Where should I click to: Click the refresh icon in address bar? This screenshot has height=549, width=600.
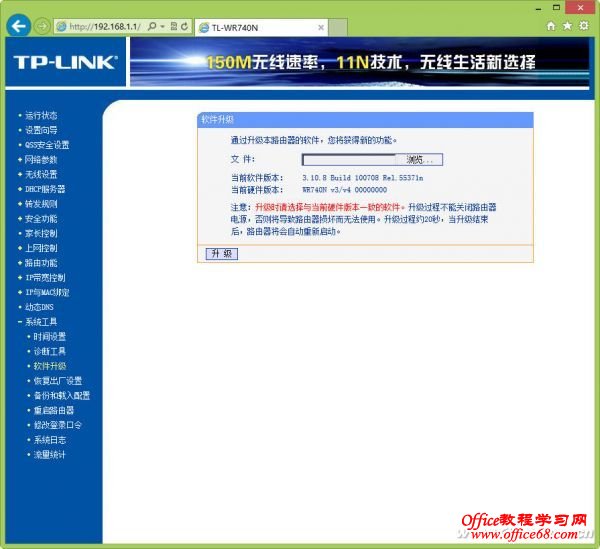(x=184, y=26)
